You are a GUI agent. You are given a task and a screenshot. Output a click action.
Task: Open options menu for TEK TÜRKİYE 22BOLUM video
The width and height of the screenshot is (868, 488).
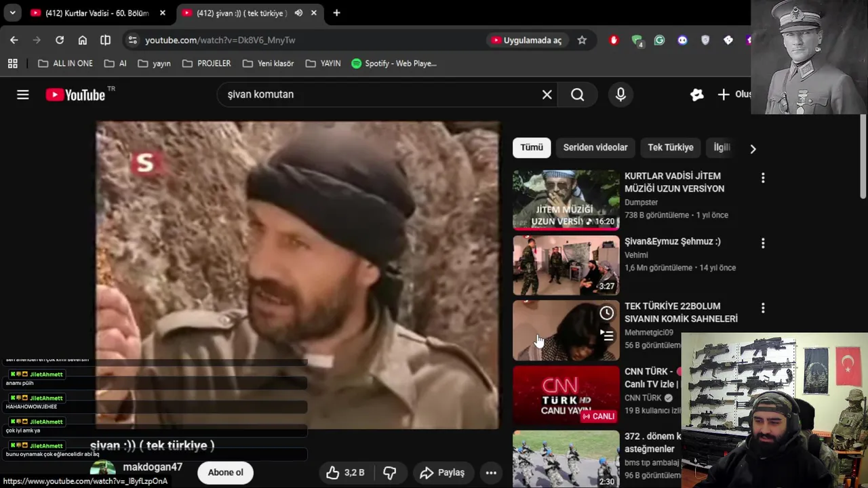tap(763, 308)
